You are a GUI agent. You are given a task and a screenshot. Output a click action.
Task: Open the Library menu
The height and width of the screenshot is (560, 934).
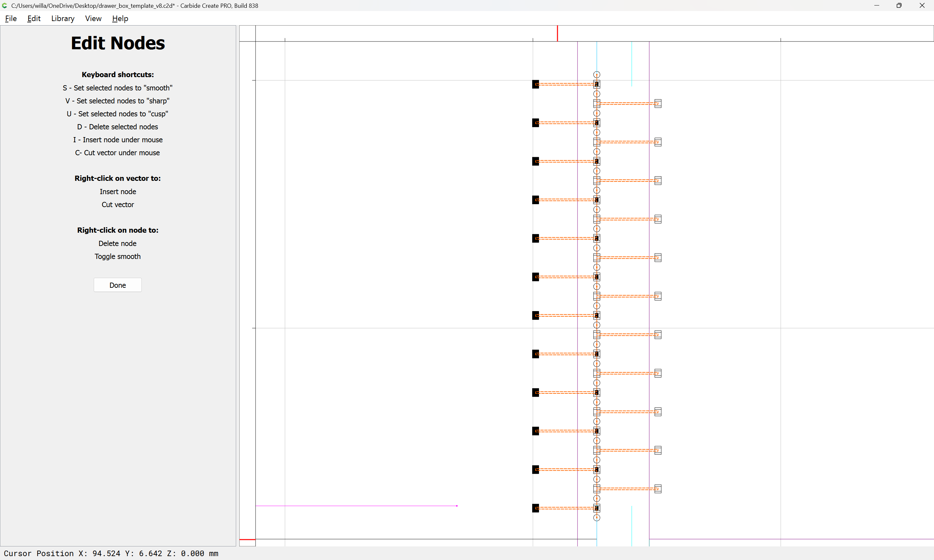pyautogui.click(x=63, y=18)
